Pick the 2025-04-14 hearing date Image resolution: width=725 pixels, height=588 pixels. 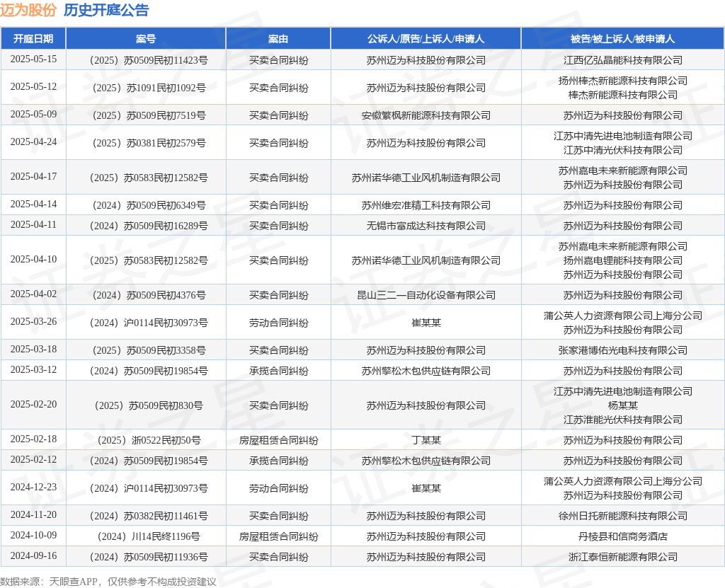tap(33, 204)
